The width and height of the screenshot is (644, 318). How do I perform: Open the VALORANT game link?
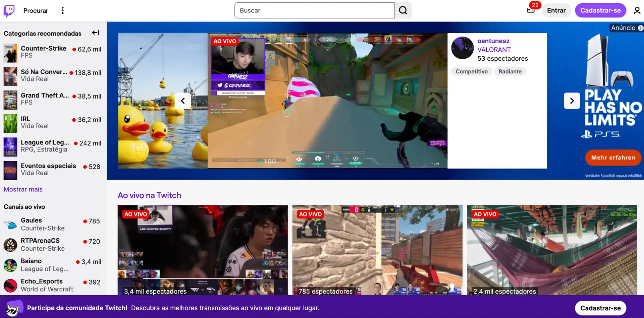click(494, 50)
